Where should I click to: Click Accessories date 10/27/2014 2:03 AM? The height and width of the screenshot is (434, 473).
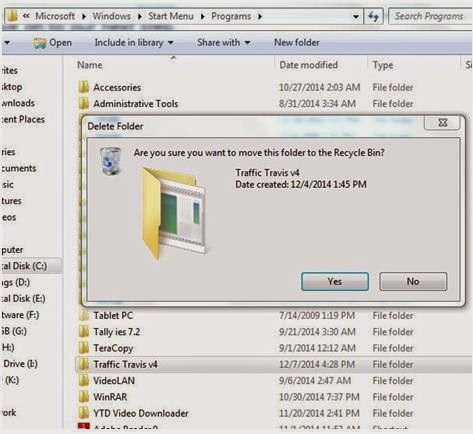[x=319, y=87]
